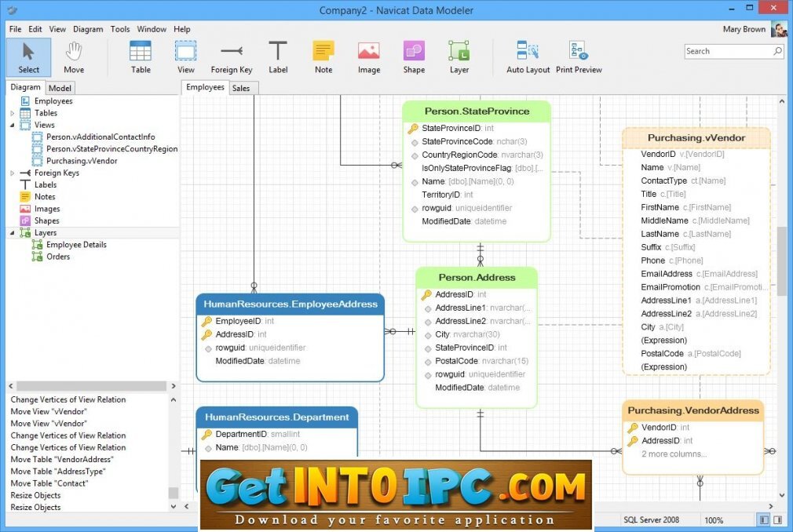Click the Person.StateProvince table header
The width and height of the screenshot is (793, 532).
[477, 111]
